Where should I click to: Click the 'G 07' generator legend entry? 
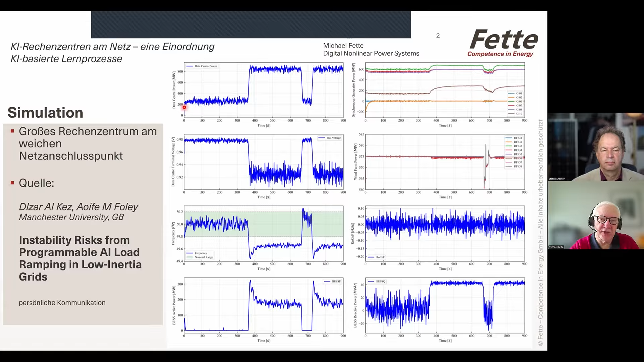click(x=515, y=105)
